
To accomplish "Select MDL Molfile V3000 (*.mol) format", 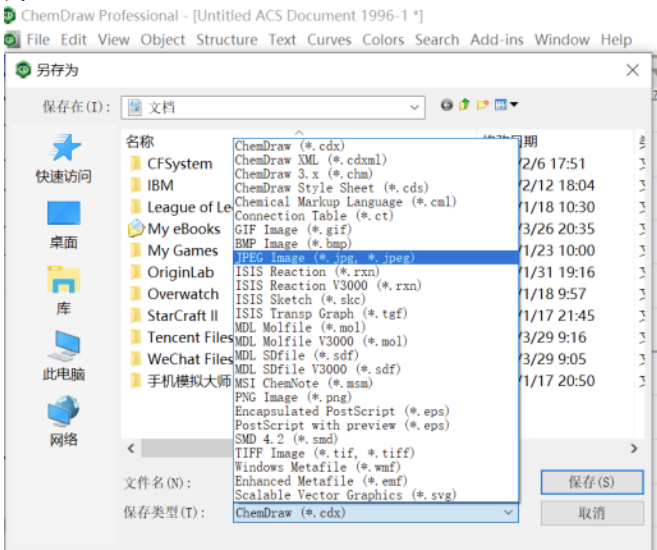I will pyautogui.click(x=375, y=341).
